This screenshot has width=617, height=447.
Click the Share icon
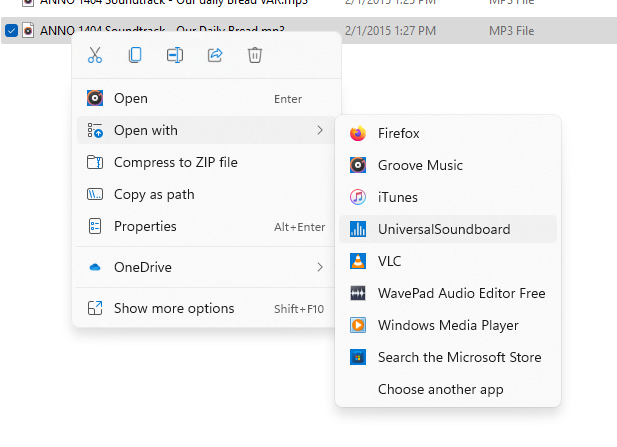tap(215, 55)
